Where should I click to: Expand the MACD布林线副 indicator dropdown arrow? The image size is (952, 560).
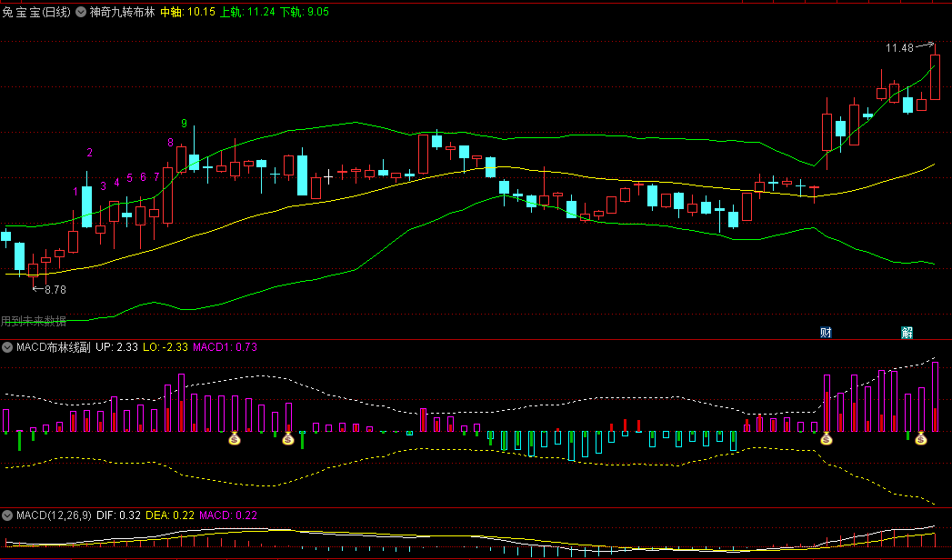[x=7, y=347]
